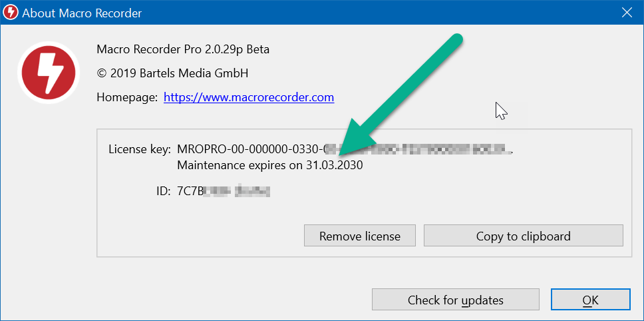Click the "Homepage:" label
This screenshot has height=321, width=644.
127,97
